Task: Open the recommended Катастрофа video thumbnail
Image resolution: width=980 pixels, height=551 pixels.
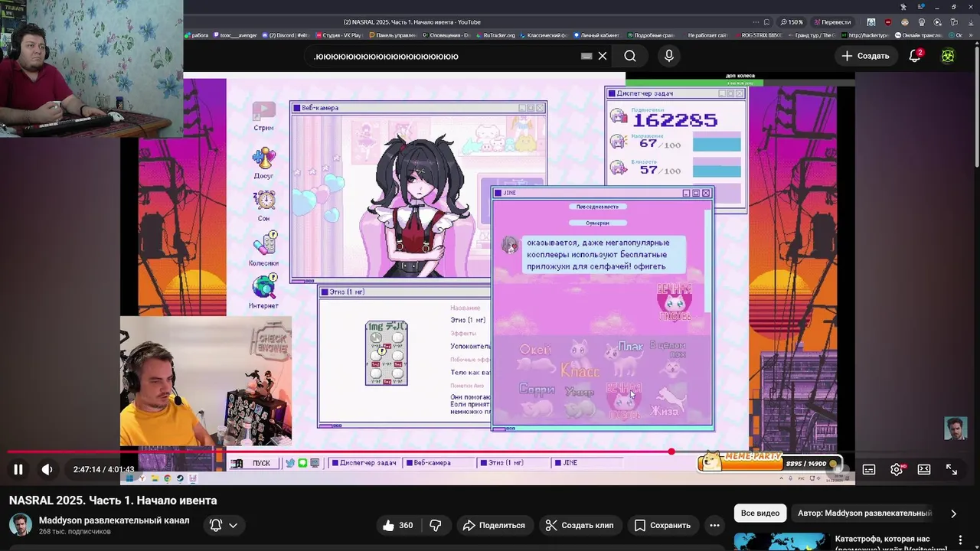Action: (780, 541)
